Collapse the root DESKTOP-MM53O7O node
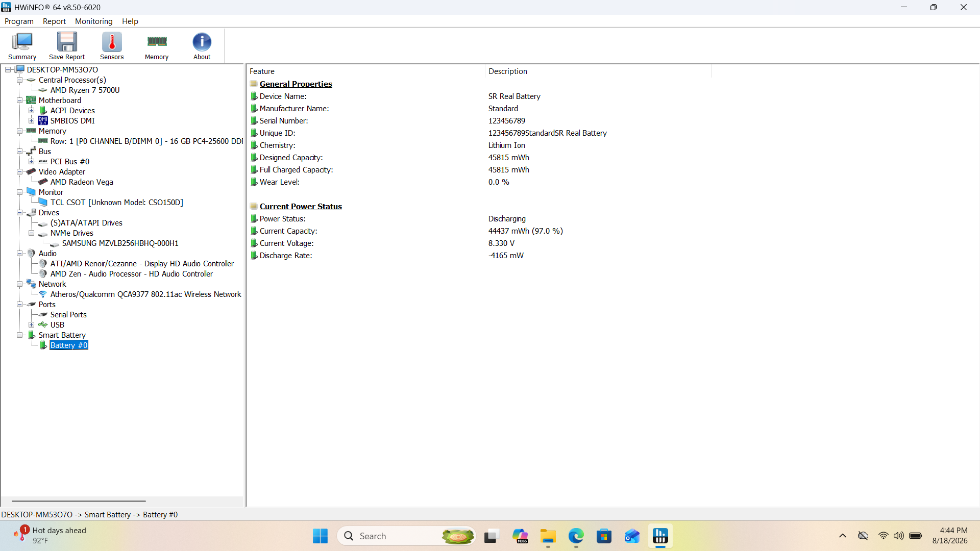980x551 pixels. (x=8, y=69)
